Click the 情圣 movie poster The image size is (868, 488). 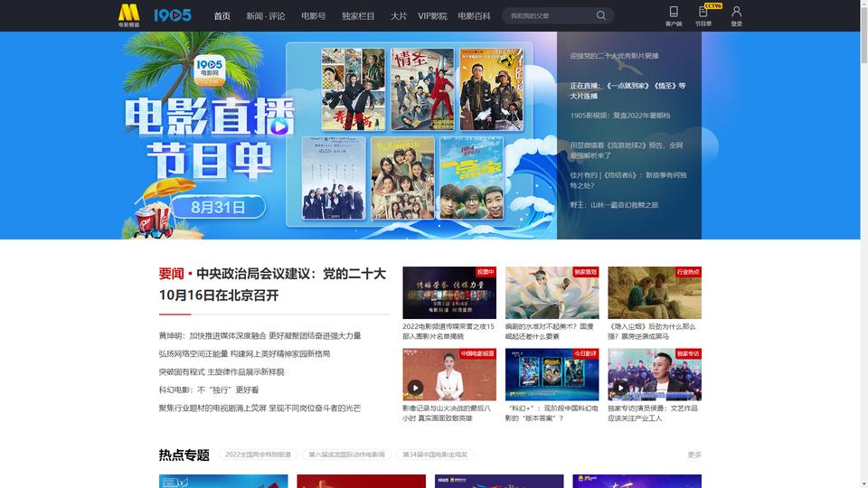click(422, 89)
